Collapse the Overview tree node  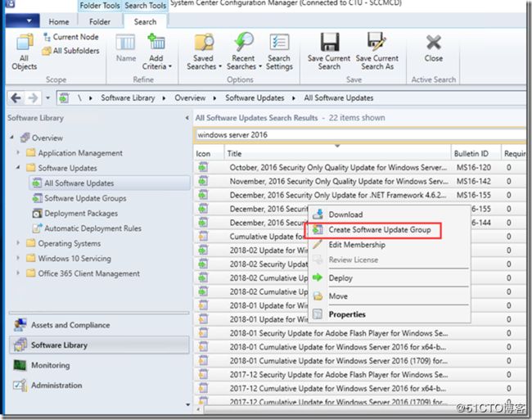tap(12, 137)
